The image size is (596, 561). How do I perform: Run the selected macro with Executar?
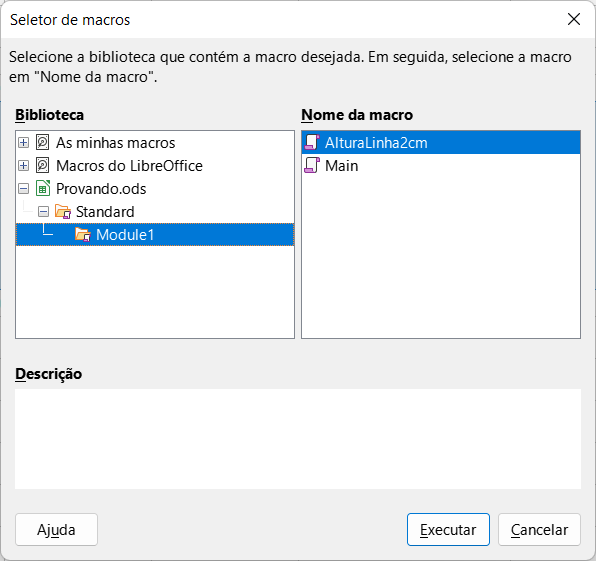tap(448, 529)
